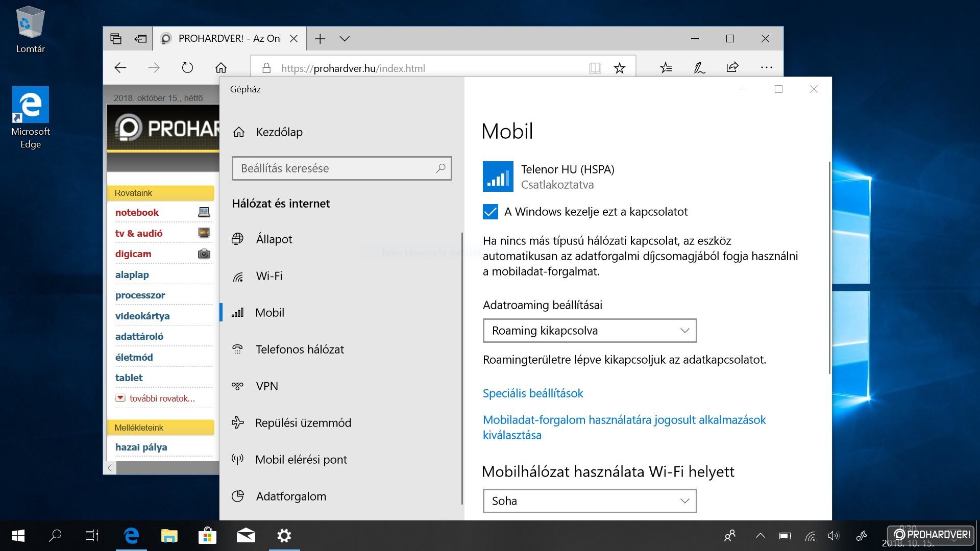This screenshot has width=980, height=551.
Task: Click the Edge back arrow
Action: (120, 68)
